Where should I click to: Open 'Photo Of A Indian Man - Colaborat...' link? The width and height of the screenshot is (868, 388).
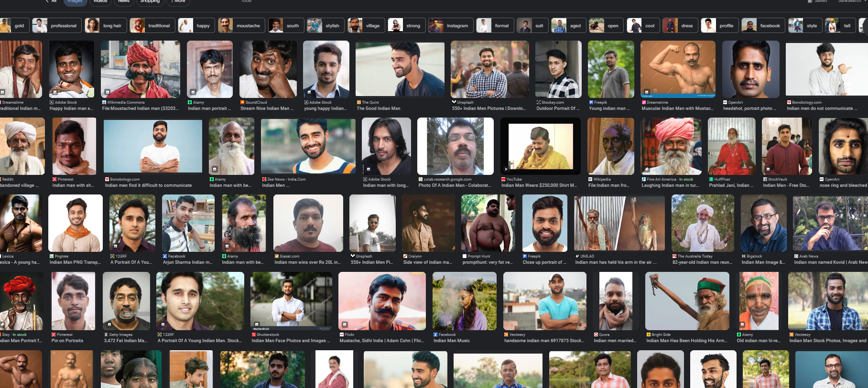pos(455,185)
